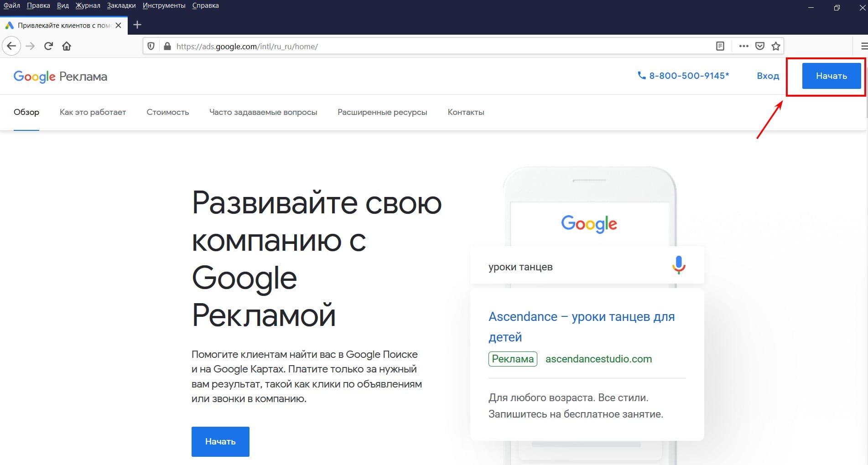Go to the browser Home page icon
Viewport: 868px width, 465px height.
pos(67,46)
